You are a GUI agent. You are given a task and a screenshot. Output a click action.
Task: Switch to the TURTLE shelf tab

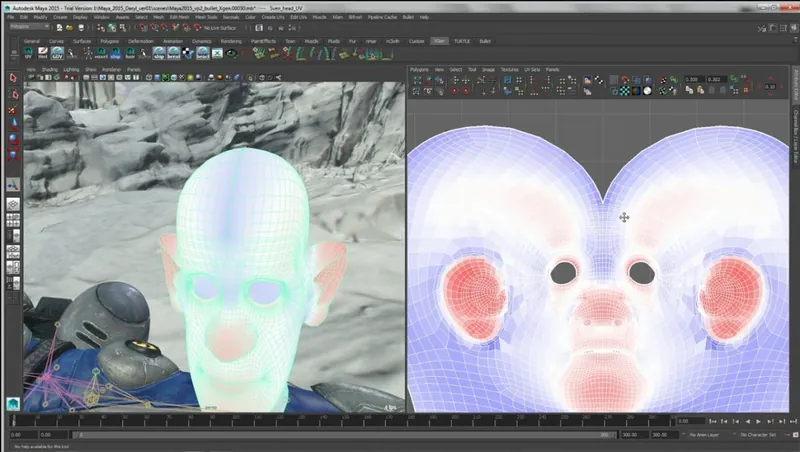coord(462,41)
